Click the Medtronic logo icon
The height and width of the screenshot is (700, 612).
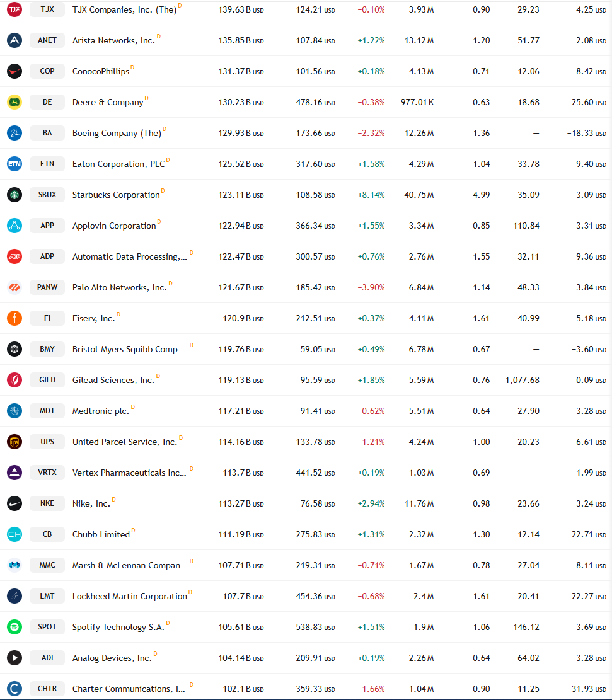(14, 411)
